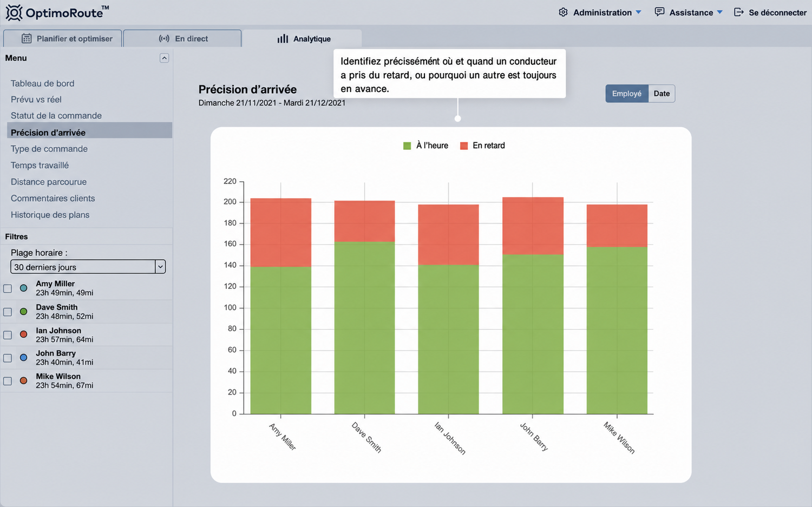Click the logout arrow icon

(x=739, y=12)
